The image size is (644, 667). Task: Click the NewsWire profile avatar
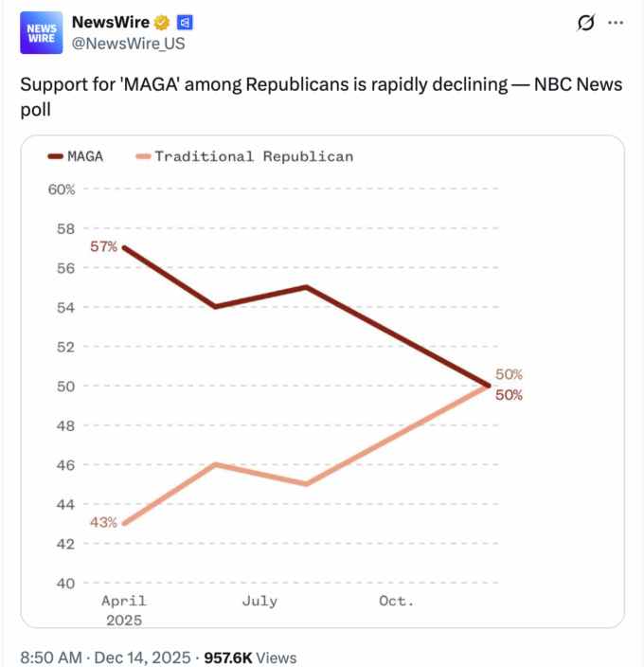click(x=41, y=31)
